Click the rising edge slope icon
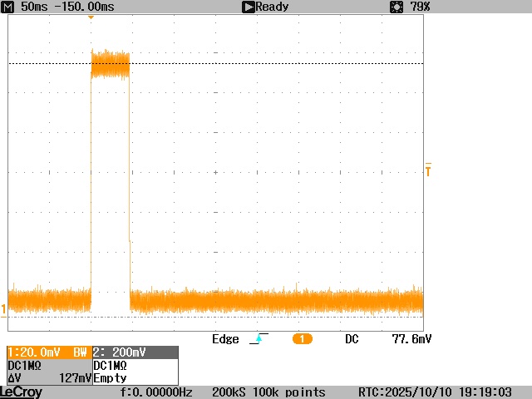This screenshot has width=532, height=399. [258, 339]
